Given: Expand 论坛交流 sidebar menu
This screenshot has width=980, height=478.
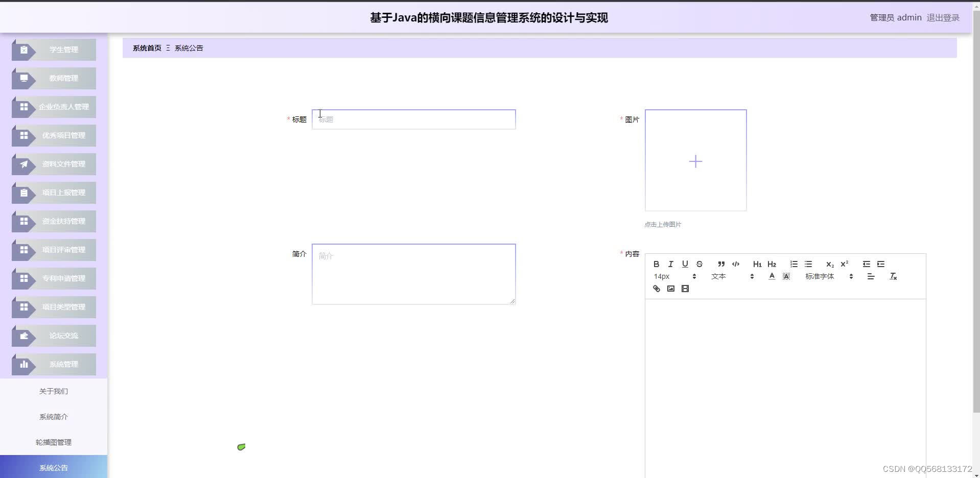Looking at the screenshot, I should 54,336.
